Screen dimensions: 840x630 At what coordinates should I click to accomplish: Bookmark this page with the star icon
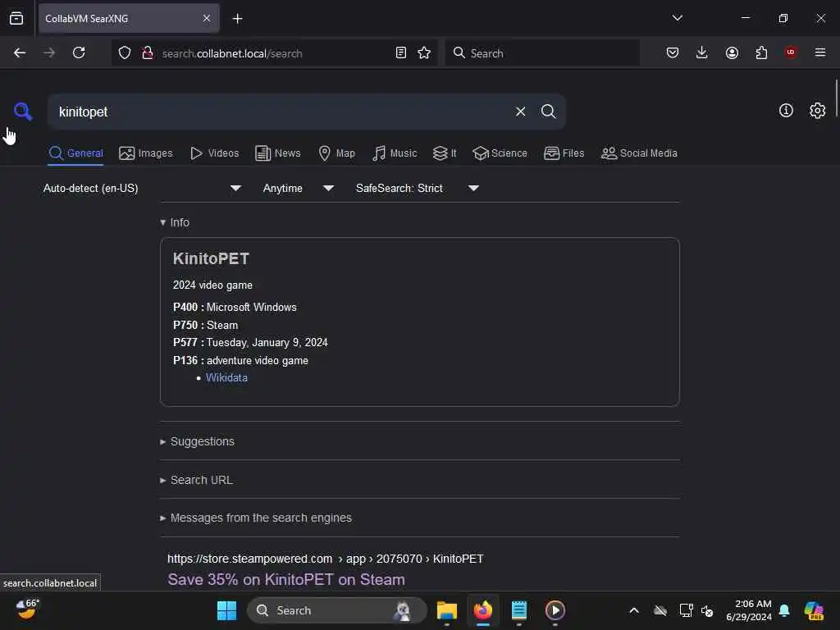[x=424, y=52]
